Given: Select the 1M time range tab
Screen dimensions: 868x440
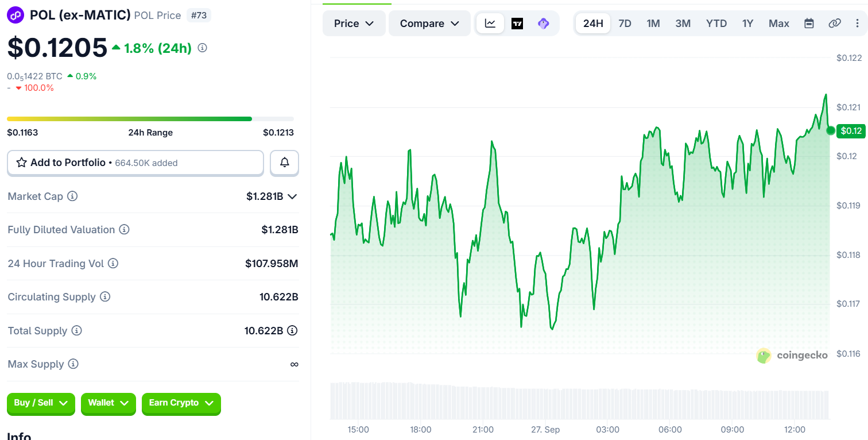Looking at the screenshot, I should pyautogui.click(x=653, y=24).
